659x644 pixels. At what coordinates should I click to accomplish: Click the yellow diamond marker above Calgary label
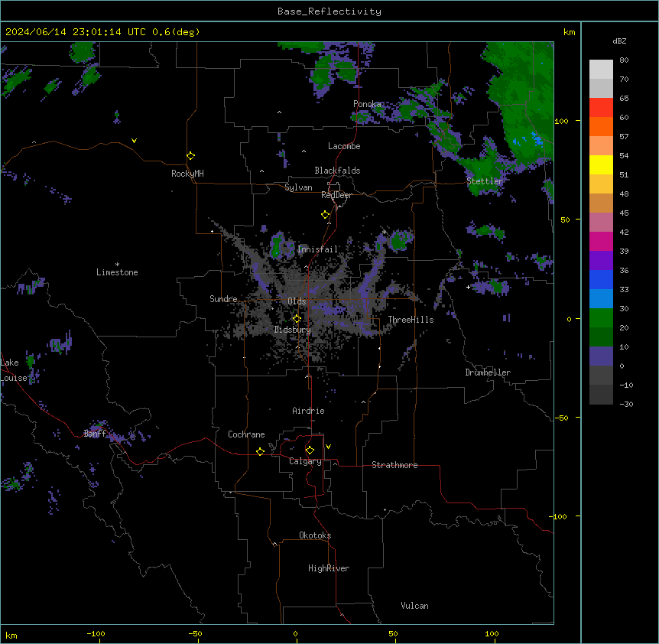[x=310, y=450]
